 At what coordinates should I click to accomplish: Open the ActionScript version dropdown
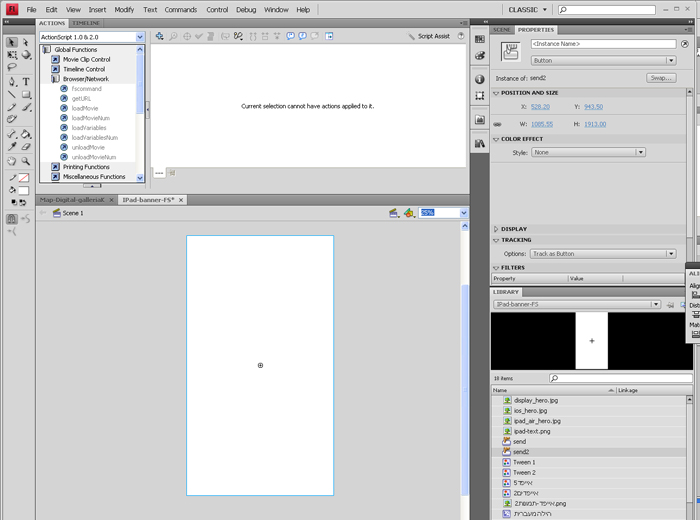click(92, 37)
